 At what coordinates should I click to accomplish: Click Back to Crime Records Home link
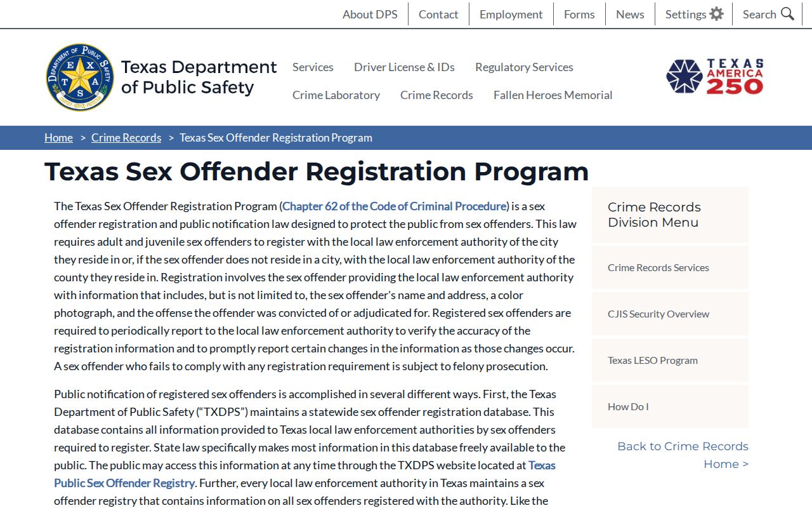click(683, 455)
